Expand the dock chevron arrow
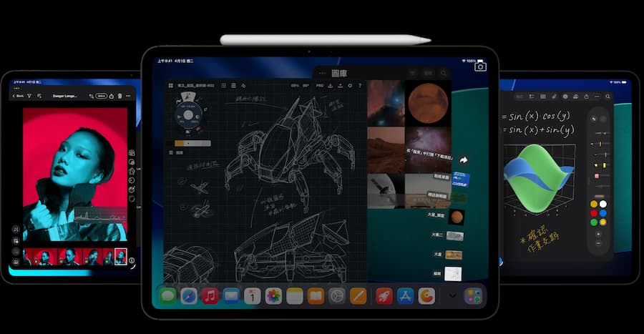This screenshot has width=644, height=334. pos(453,295)
